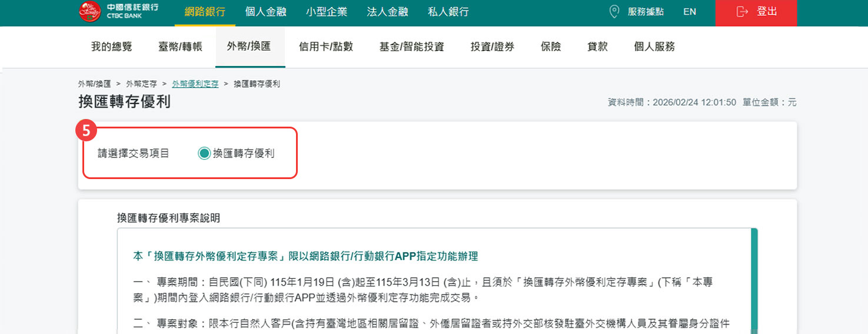868x334 pixels.
Task: Open the 我的總覽 menu
Action: point(112,47)
